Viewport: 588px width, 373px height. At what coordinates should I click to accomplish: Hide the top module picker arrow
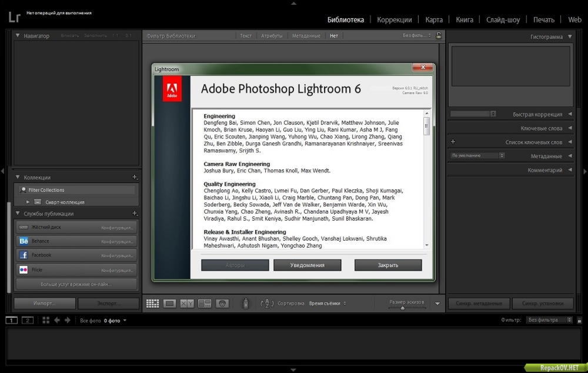[x=293, y=3]
